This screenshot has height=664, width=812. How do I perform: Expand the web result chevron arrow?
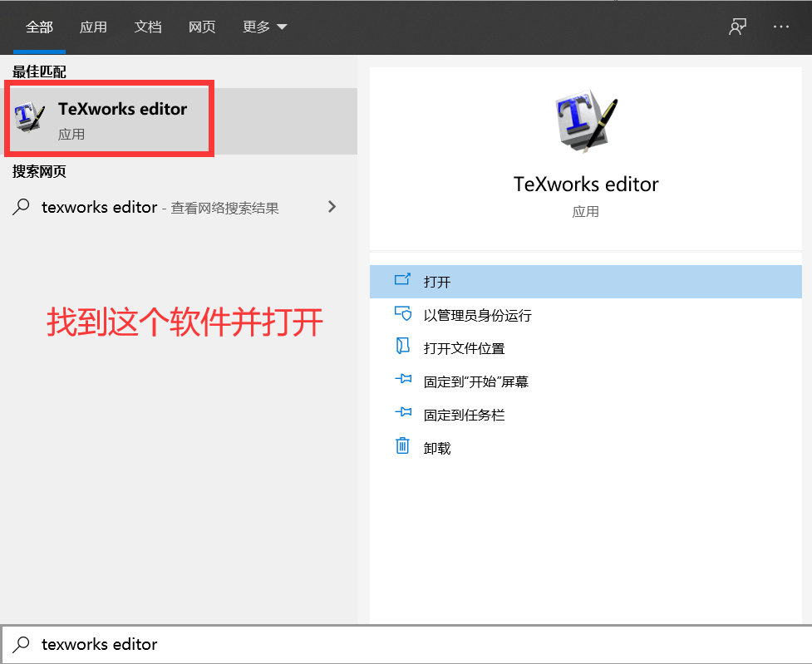(332, 207)
